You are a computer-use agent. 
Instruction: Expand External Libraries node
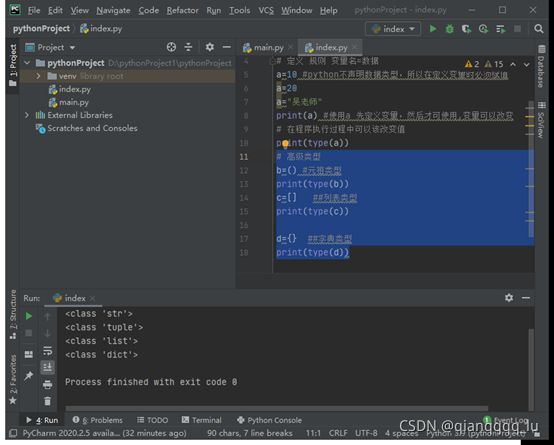click(27, 115)
